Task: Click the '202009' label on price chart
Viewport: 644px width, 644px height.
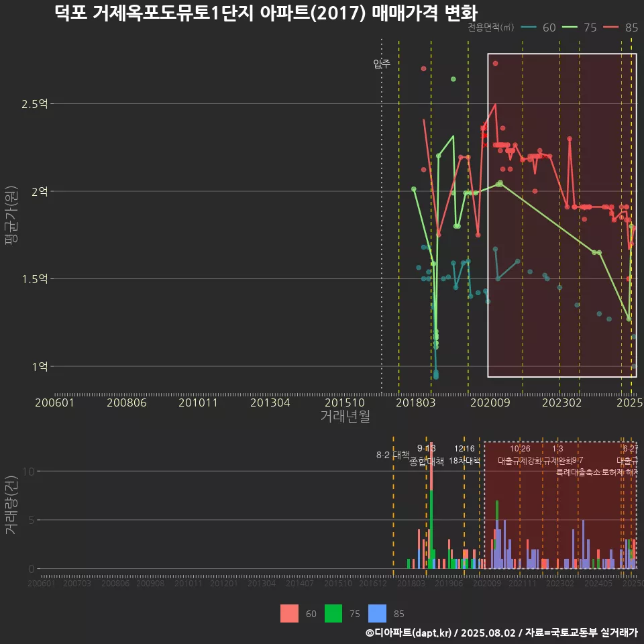Action: (490, 402)
